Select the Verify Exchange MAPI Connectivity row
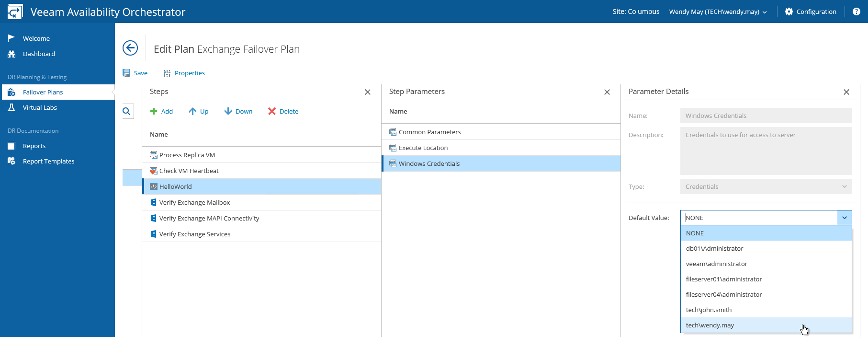The height and width of the screenshot is (337, 868). coord(262,218)
